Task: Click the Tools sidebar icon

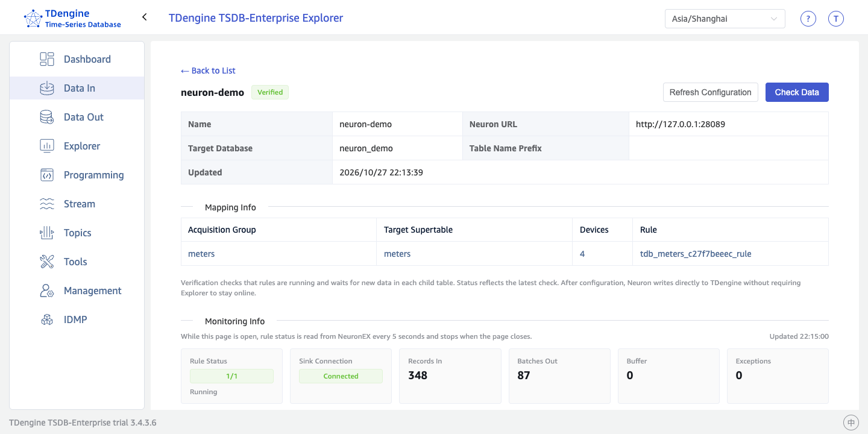Action: (x=47, y=262)
